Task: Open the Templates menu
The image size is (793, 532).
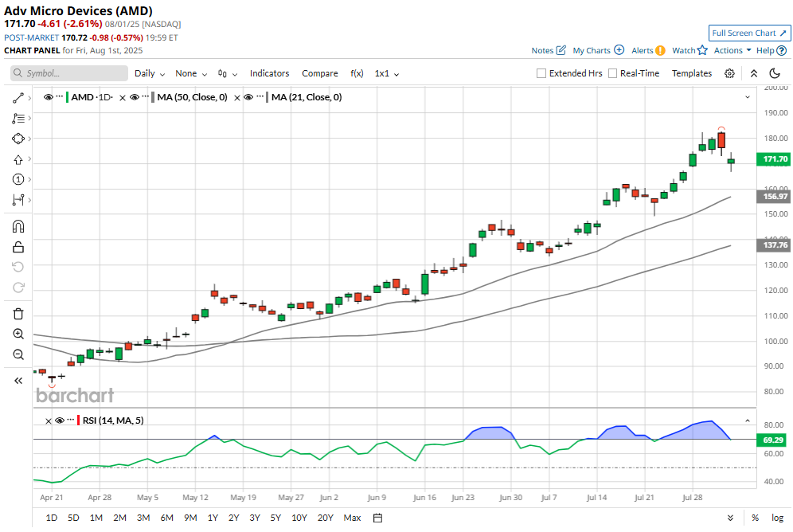Action: click(x=692, y=73)
